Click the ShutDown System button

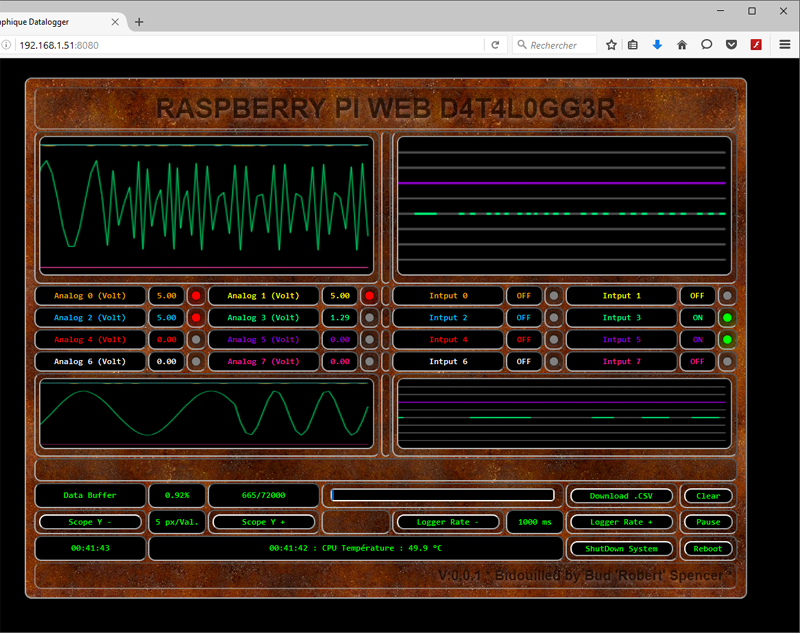[x=621, y=549]
